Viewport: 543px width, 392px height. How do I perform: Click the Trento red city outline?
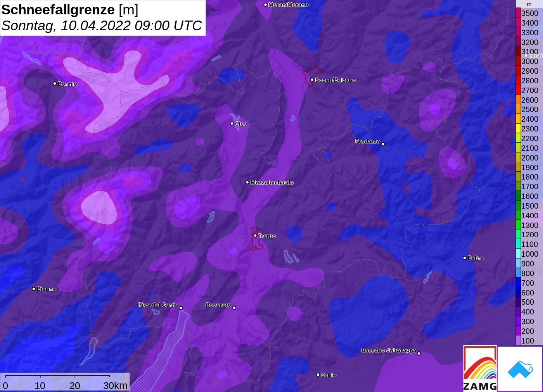pos(256,238)
